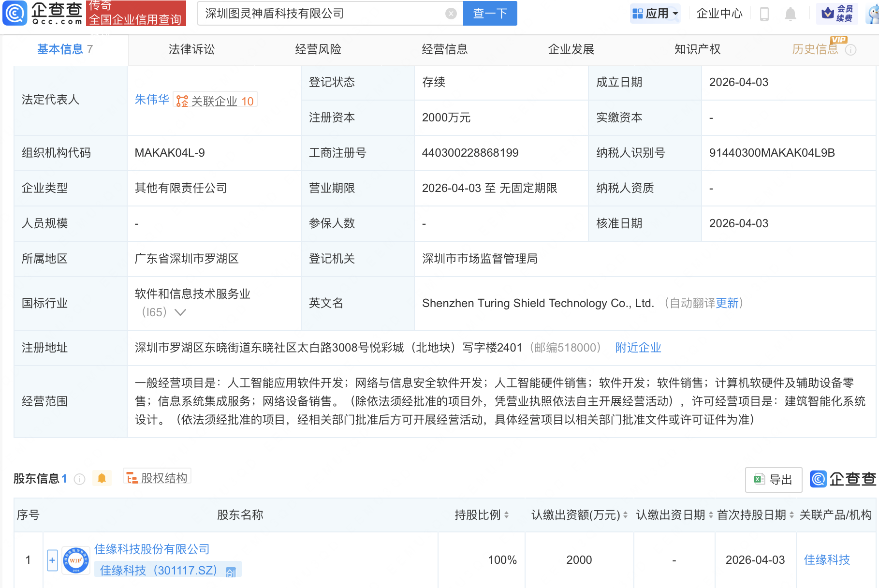Click the mobile app phone icon
The image size is (879, 588).
[764, 14]
